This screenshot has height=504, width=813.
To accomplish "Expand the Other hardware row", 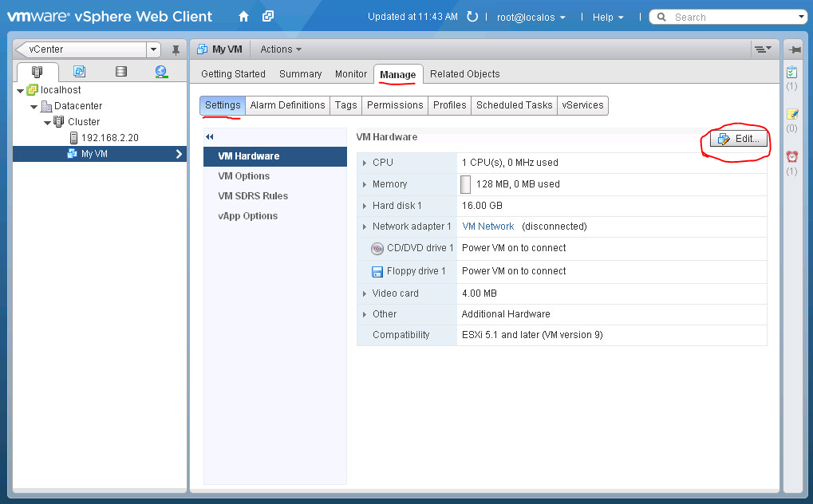I will pyautogui.click(x=365, y=314).
